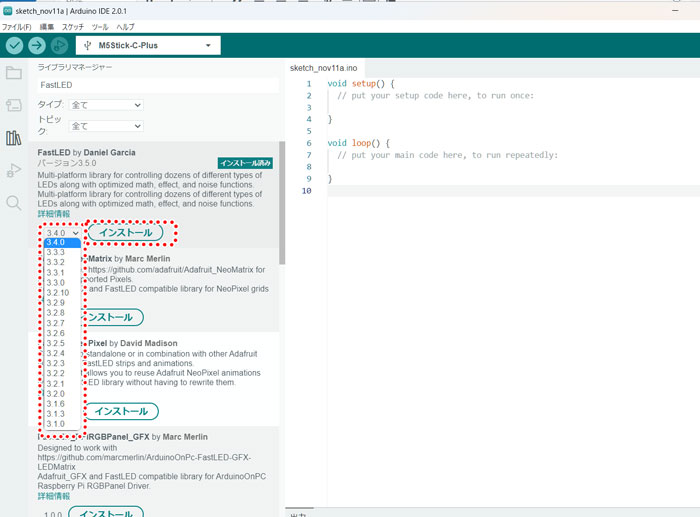The image size is (700, 517).
Task: Open the ツール menu
Action: click(100, 27)
